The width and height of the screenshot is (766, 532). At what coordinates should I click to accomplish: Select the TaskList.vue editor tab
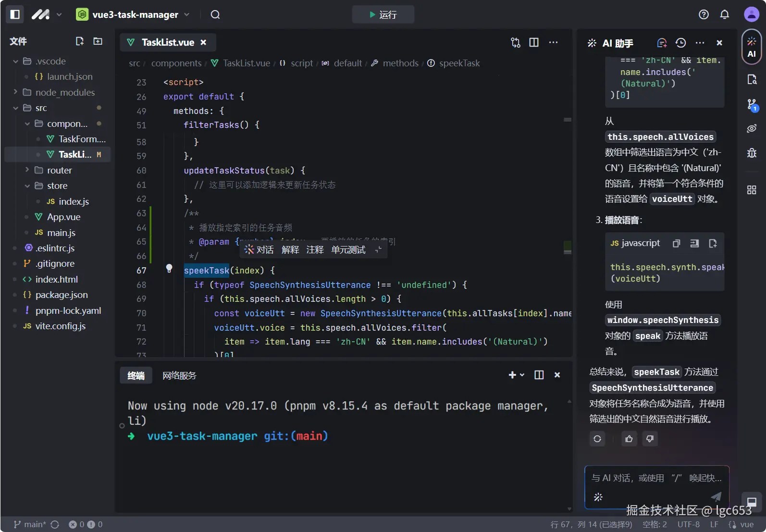click(167, 42)
